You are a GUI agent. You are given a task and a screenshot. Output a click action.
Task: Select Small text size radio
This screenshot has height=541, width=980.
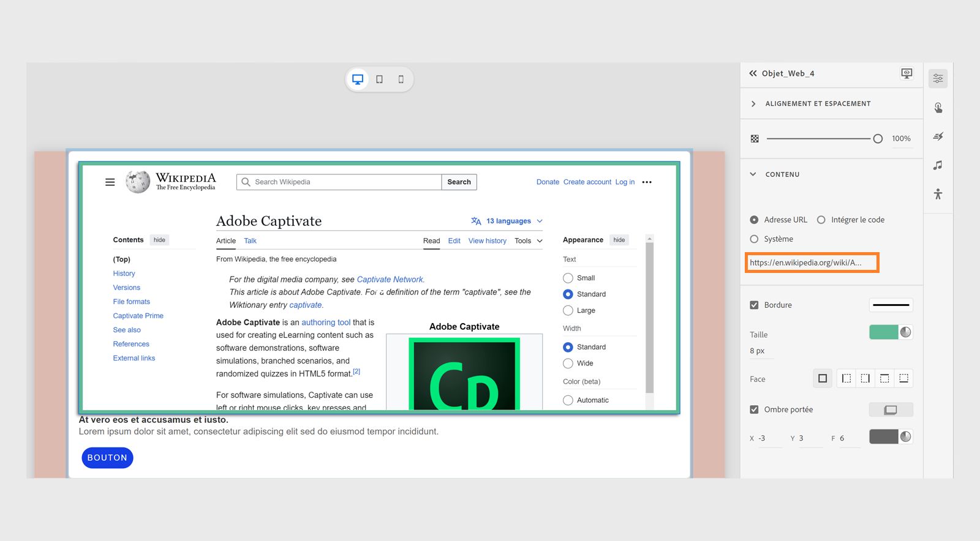568,278
